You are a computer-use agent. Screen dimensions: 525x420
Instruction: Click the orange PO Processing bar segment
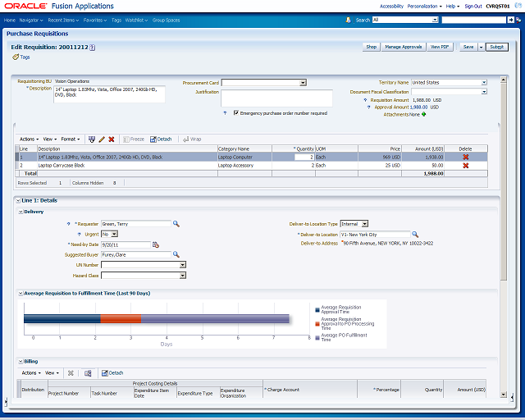121,318
